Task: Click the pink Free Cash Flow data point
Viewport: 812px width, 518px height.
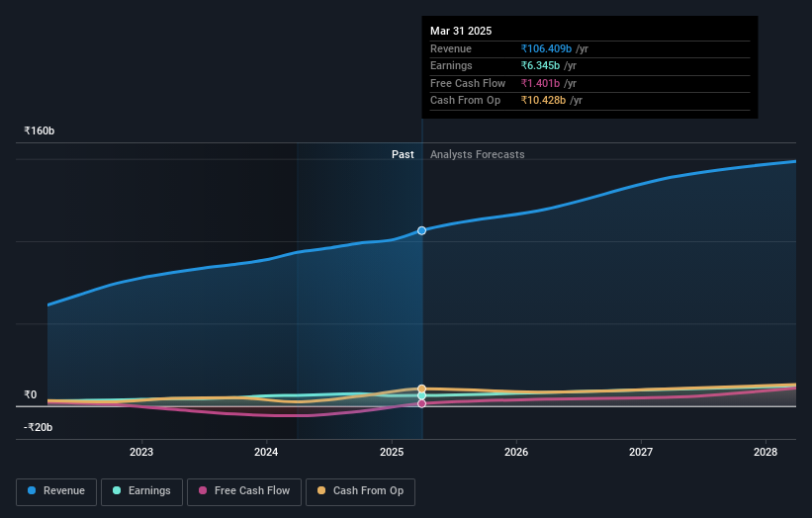Action: (421, 403)
